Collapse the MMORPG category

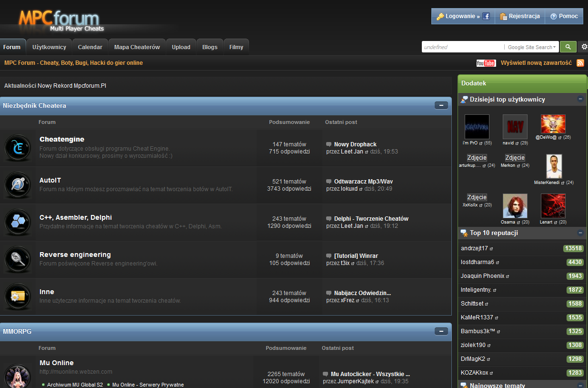click(441, 331)
